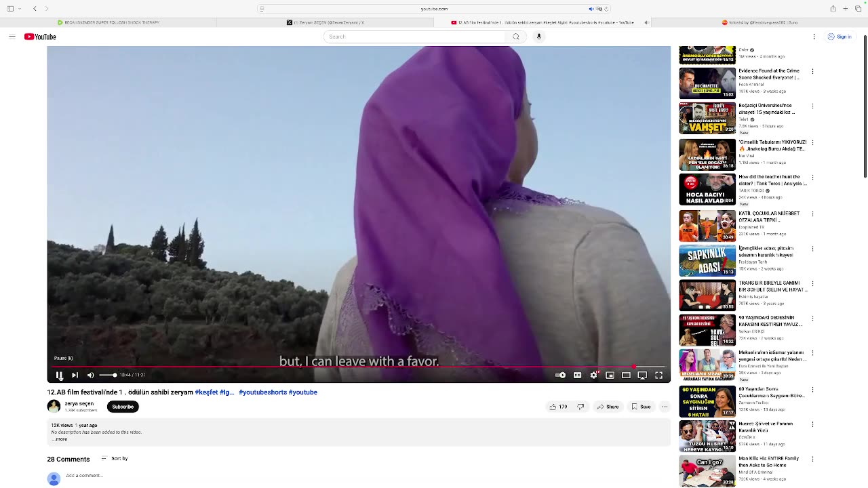Viewport: 868px width, 488px height.
Task: Open the #keşfet hashtag link
Action: coord(206,392)
